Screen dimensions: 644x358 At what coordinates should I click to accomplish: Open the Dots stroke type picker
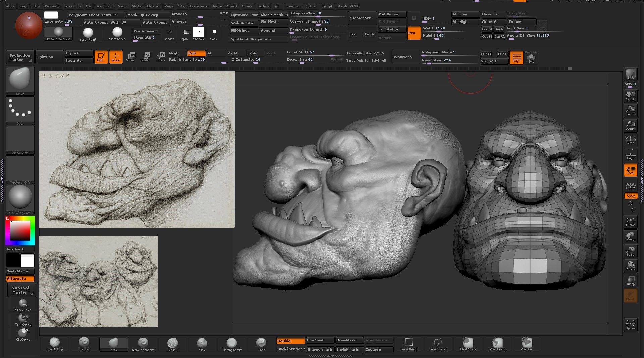point(20,110)
